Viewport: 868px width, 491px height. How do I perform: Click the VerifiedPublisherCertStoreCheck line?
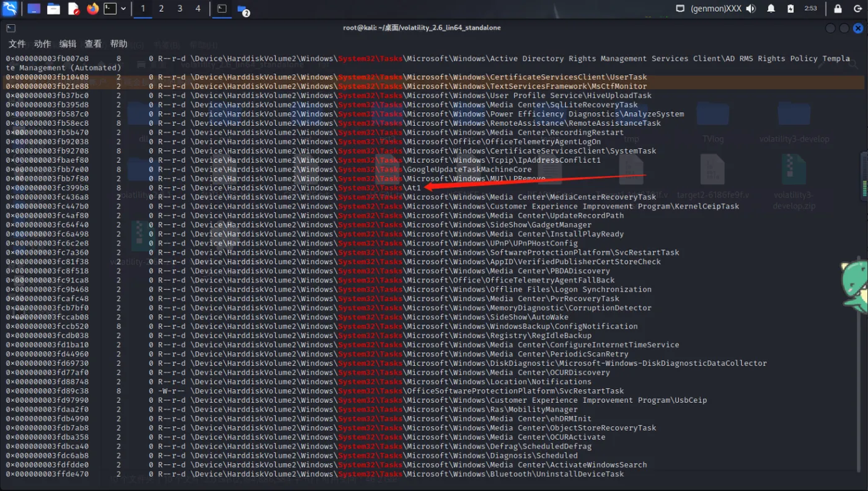[x=334, y=262]
